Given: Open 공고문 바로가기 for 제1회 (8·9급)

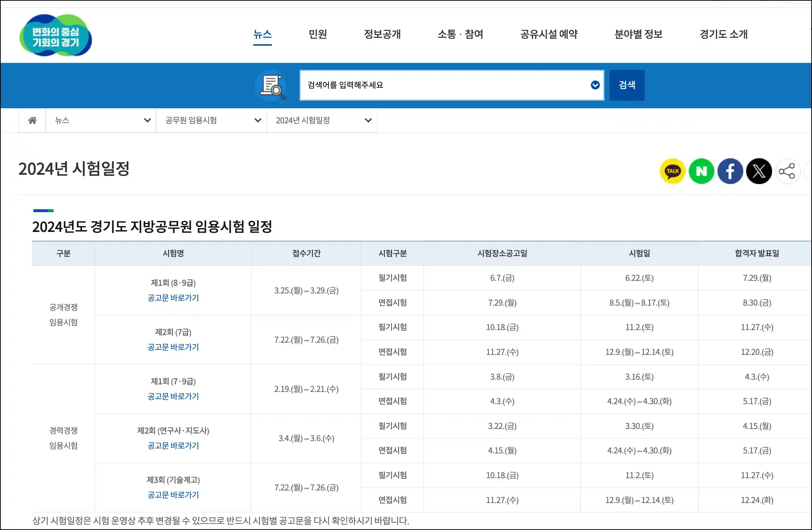Looking at the screenshot, I should [x=173, y=298].
